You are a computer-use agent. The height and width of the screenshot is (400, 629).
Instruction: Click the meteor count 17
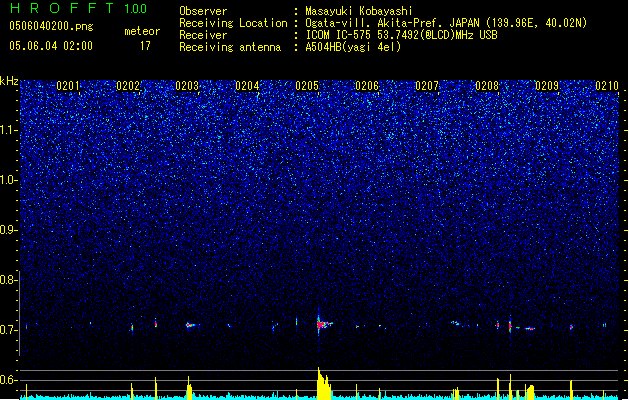[x=145, y=46]
